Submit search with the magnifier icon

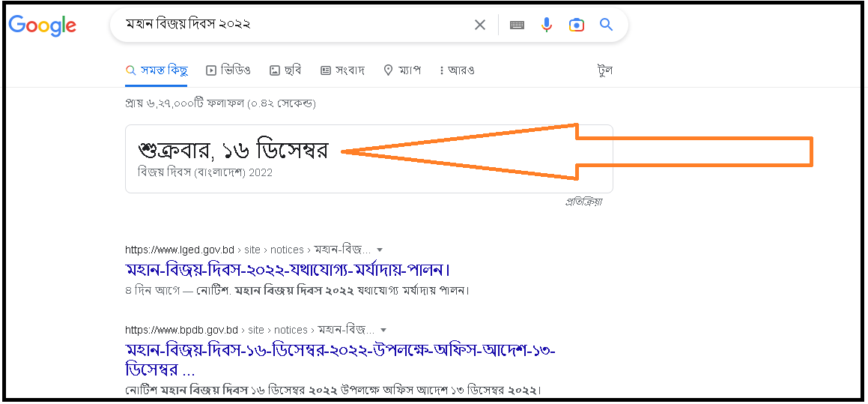click(607, 25)
